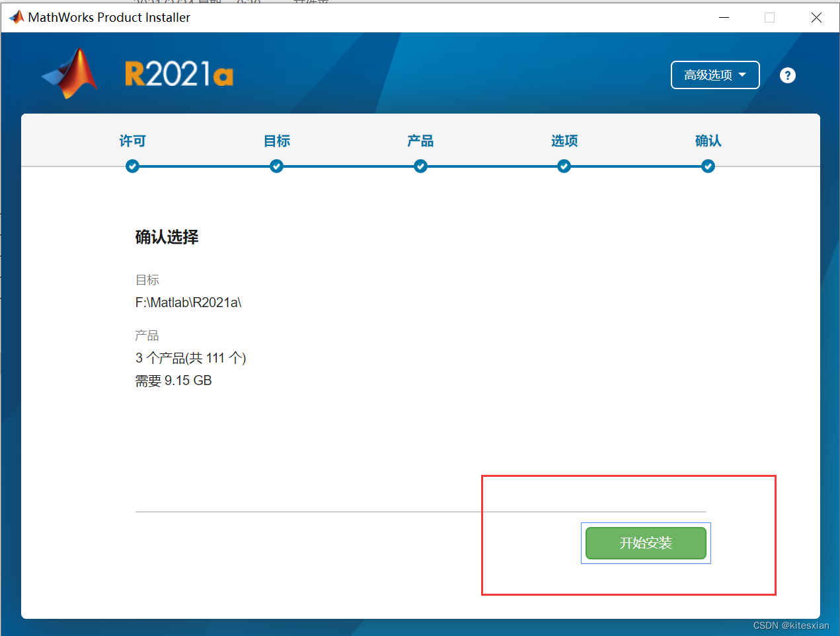Click the text 需要 9.15 GB

pyautogui.click(x=173, y=380)
